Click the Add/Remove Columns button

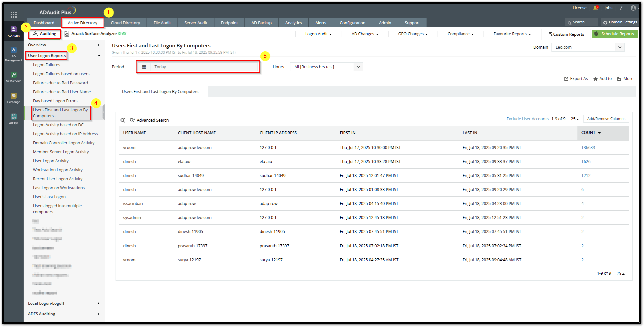click(606, 119)
